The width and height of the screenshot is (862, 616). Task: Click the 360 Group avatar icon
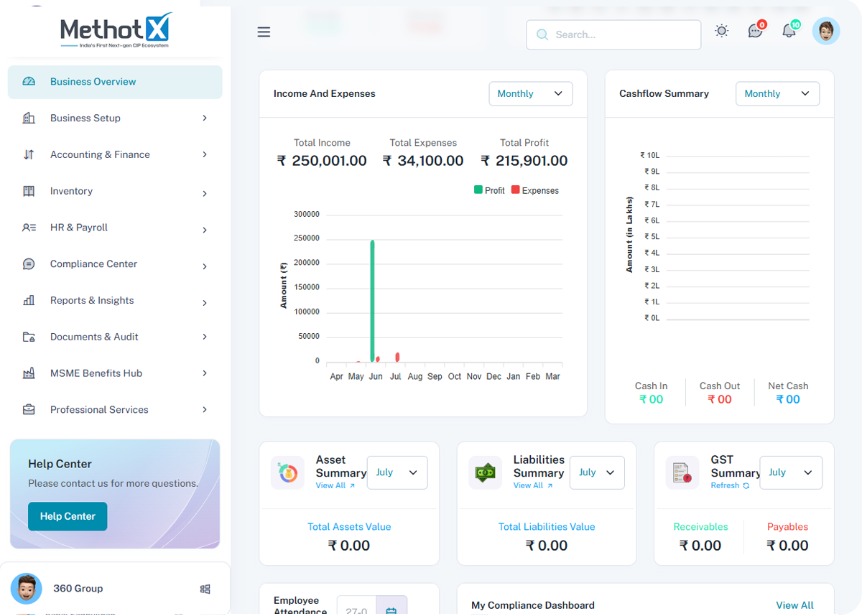(26, 589)
